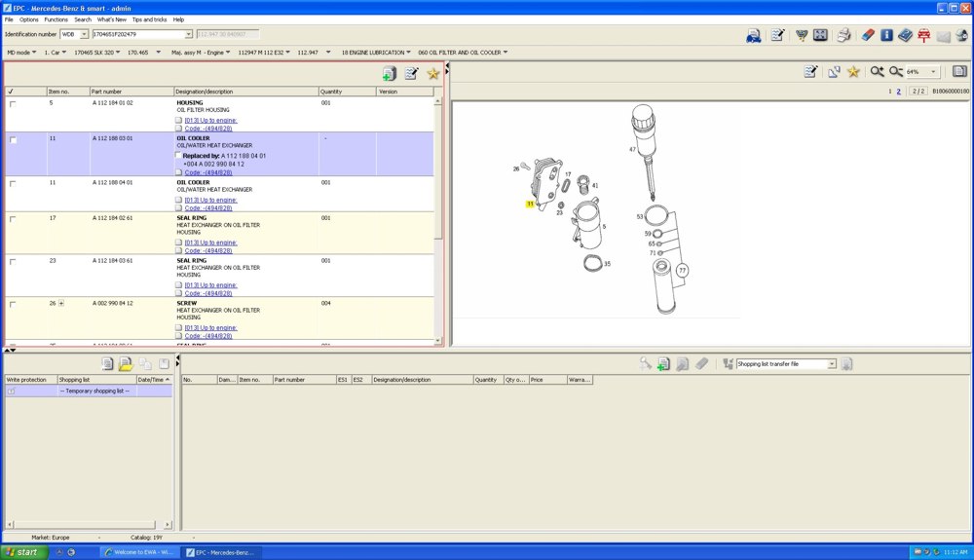Click the Windows start button
Image resolution: width=974 pixels, height=560 pixels.
pos(24,552)
